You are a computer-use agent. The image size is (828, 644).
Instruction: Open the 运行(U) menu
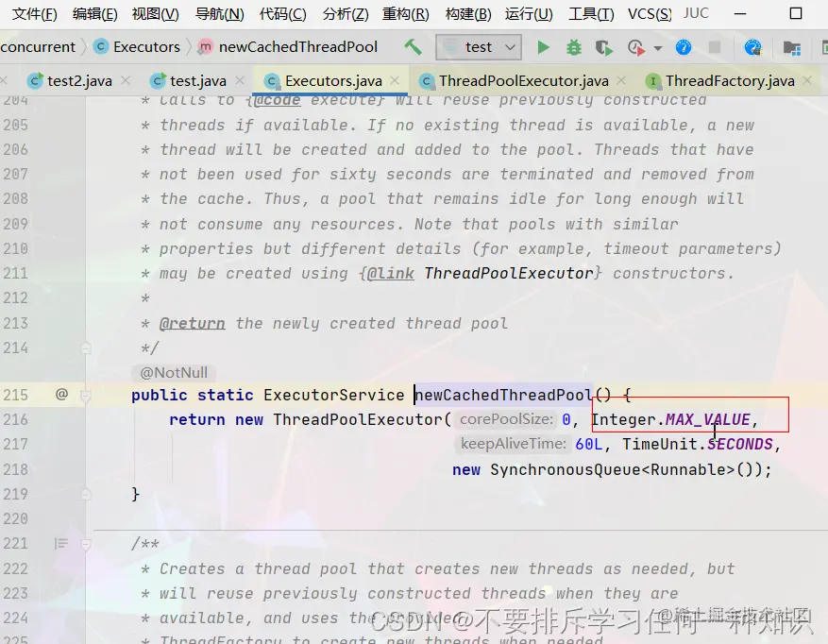[x=529, y=14]
